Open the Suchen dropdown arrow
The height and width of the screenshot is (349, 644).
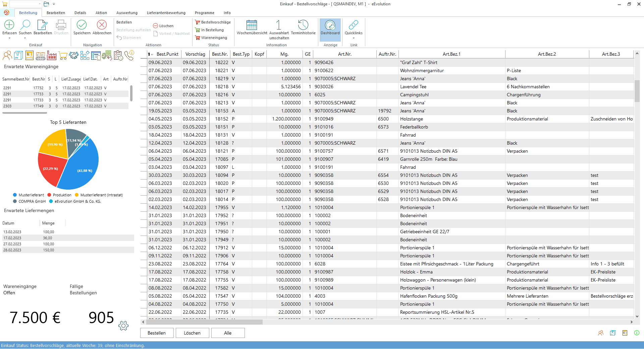(x=25, y=38)
